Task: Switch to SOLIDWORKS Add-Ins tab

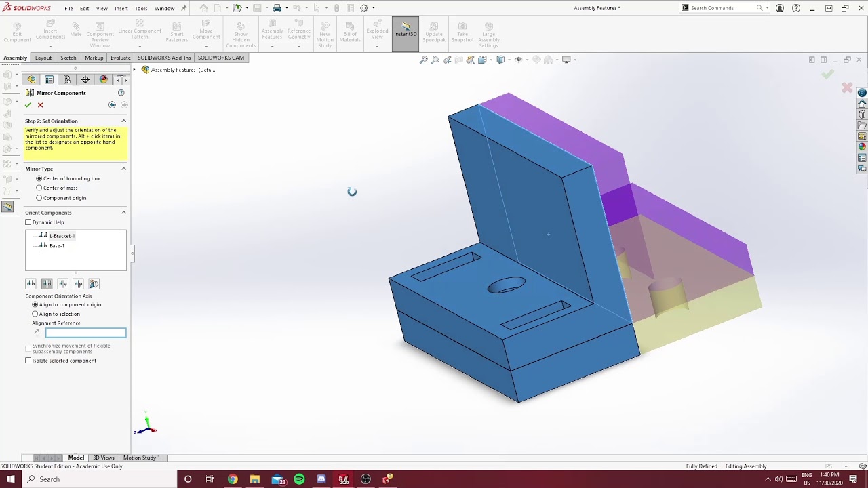Action: point(164,58)
